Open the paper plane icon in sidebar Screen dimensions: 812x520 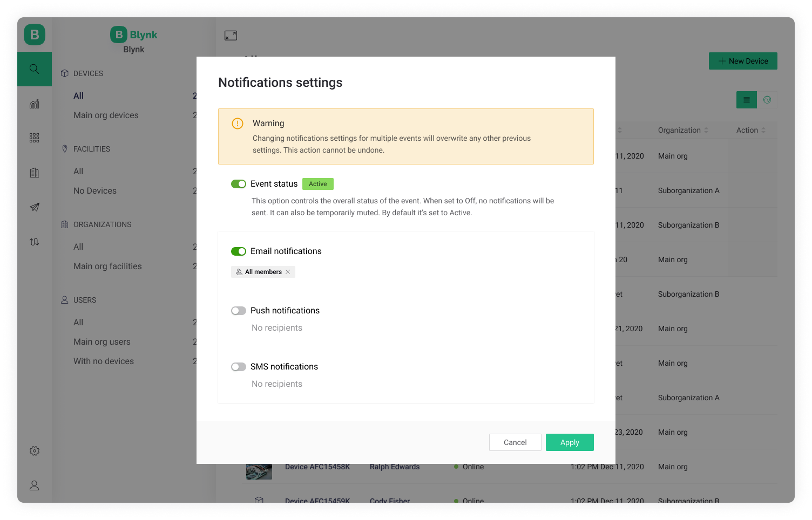[x=34, y=207]
